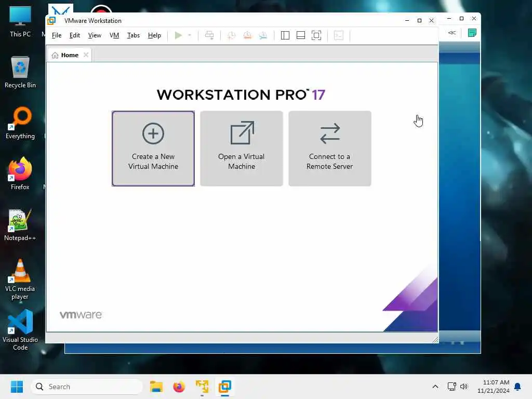Enter full screen mode icon
The image size is (532, 399).
[x=316, y=35]
